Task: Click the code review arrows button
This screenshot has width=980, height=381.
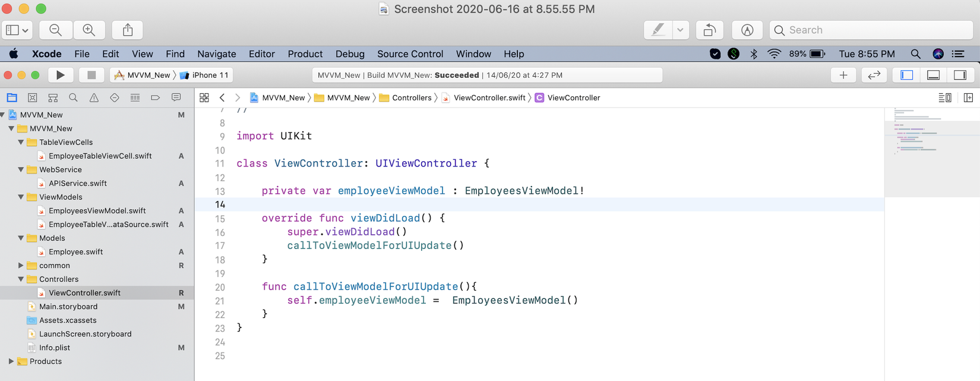Action: pos(874,75)
